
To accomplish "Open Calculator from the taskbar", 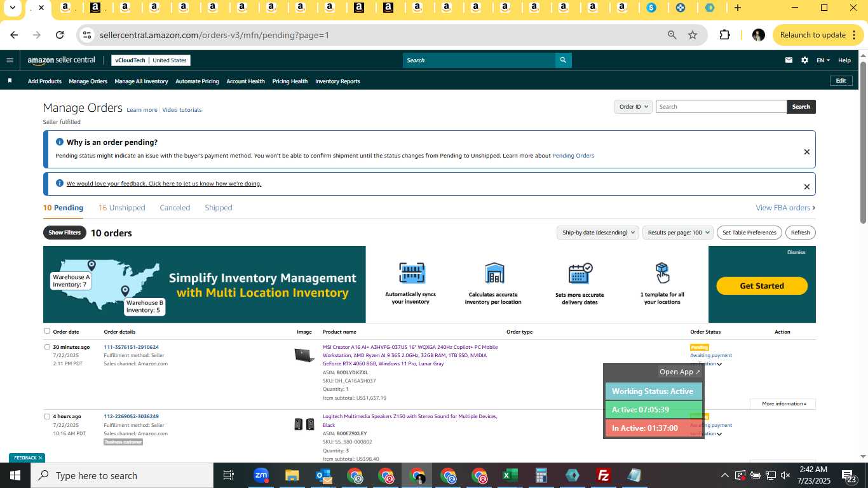I will [x=541, y=475].
